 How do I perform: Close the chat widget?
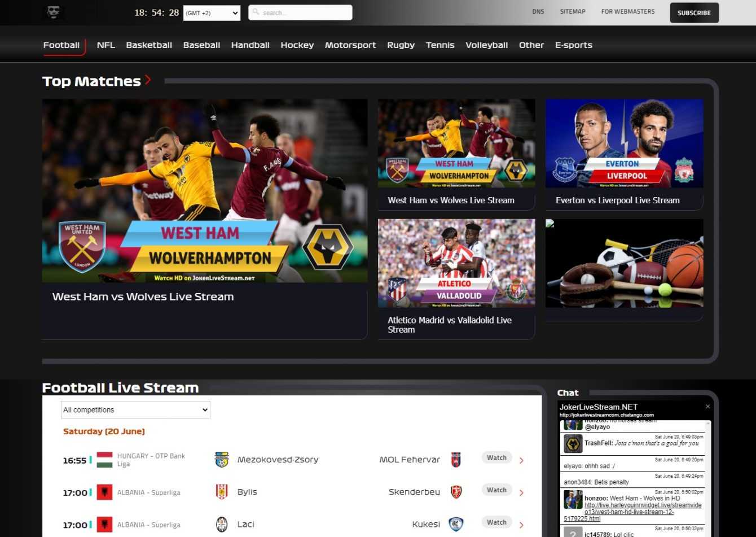pos(707,407)
